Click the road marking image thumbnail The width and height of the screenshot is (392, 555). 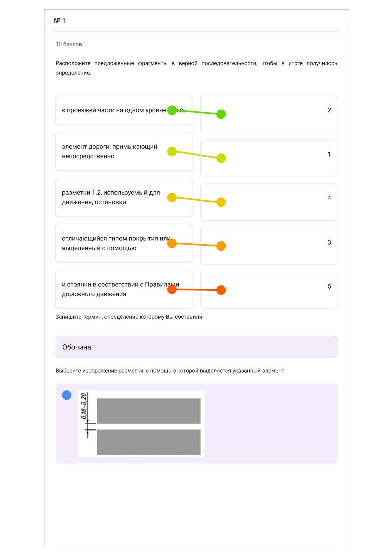point(141,424)
